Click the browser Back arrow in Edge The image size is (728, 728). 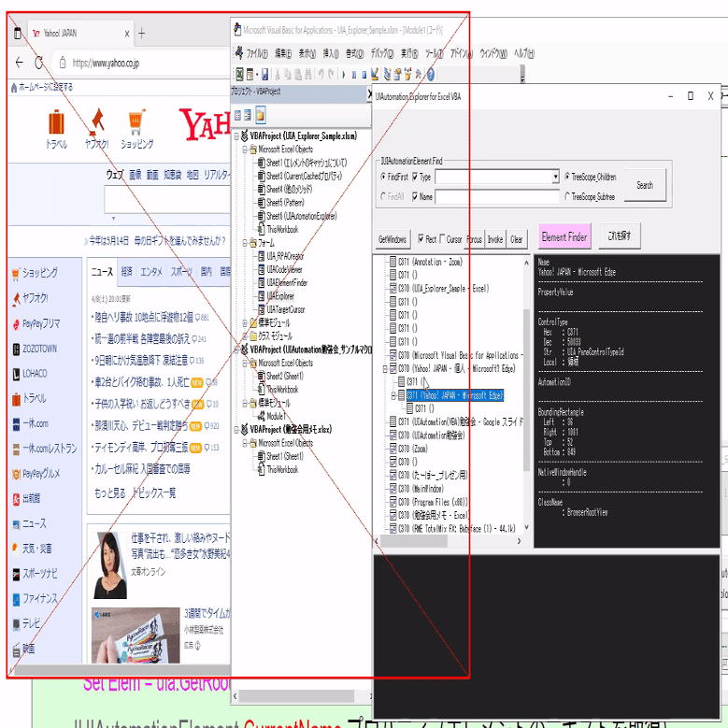click(19, 63)
